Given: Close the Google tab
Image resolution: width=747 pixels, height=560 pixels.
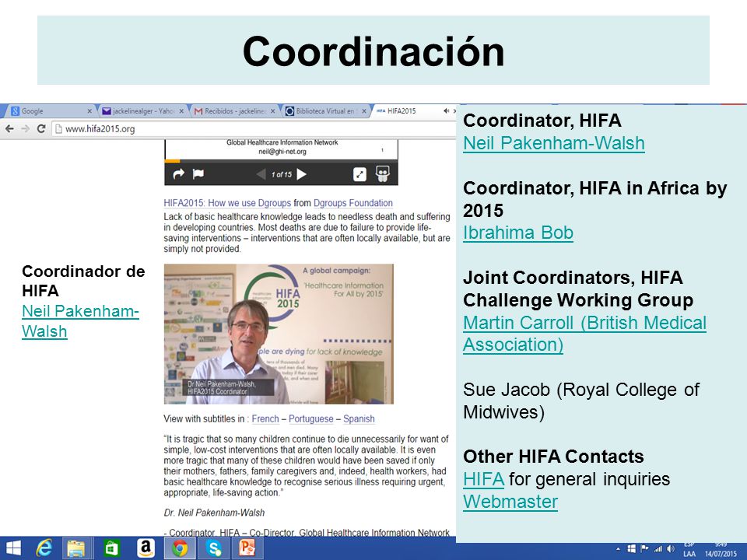Looking at the screenshot, I should click(89, 111).
